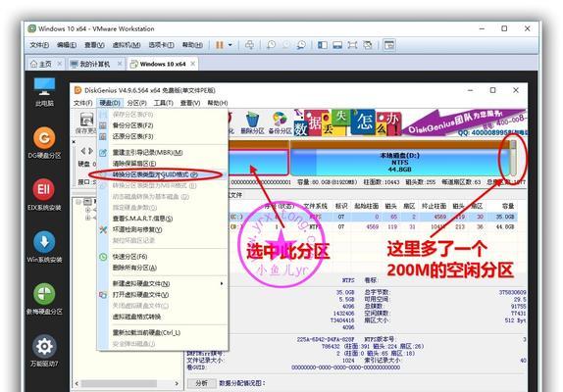Open DiskGenius 文件(F) menu
The height and width of the screenshot is (392, 563).
click(83, 103)
